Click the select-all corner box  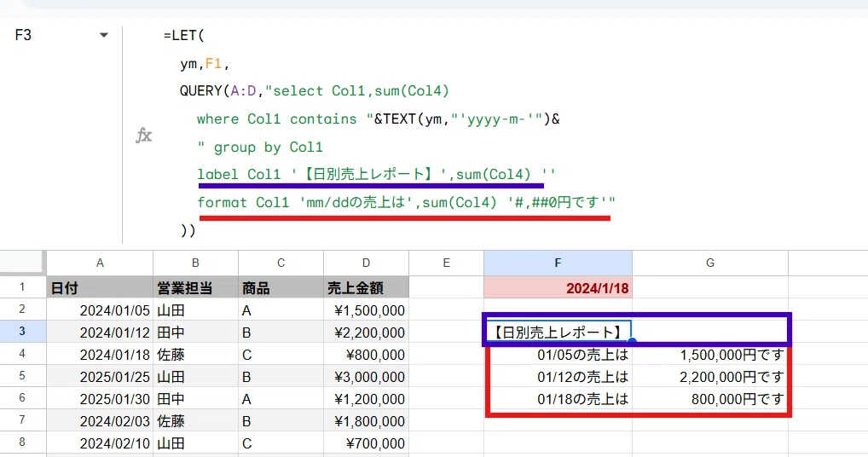pos(22,263)
